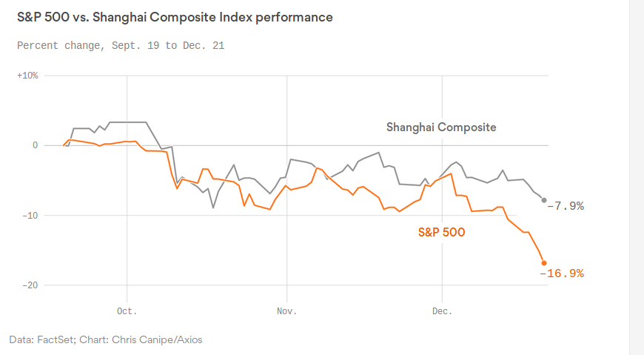
Task: Click the gray endpoint dot of Shanghai Composite
Action: point(544,200)
